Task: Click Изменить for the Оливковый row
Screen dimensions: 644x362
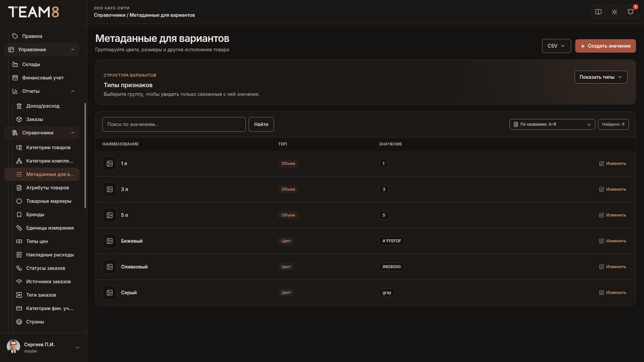Action: click(x=613, y=267)
